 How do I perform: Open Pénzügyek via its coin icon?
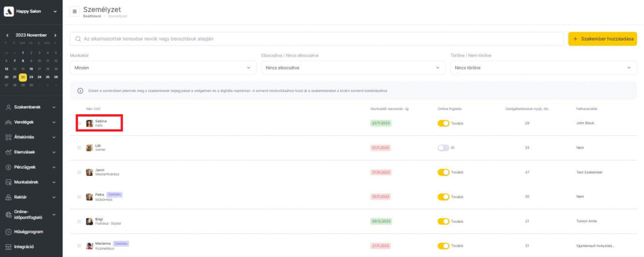tap(8, 167)
